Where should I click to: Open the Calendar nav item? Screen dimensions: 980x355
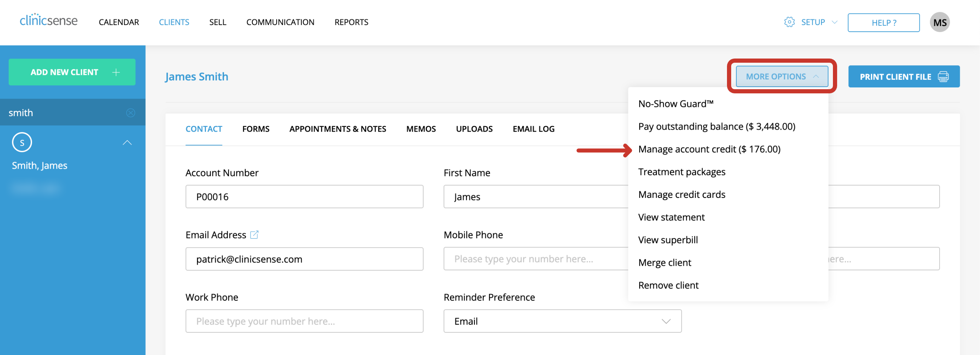(x=119, y=22)
